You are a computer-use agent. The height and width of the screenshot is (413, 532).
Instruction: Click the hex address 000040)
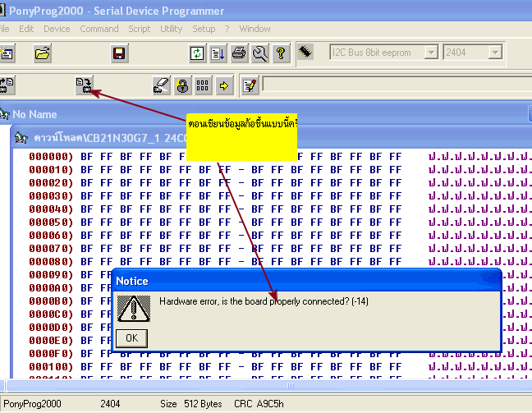tap(51, 209)
